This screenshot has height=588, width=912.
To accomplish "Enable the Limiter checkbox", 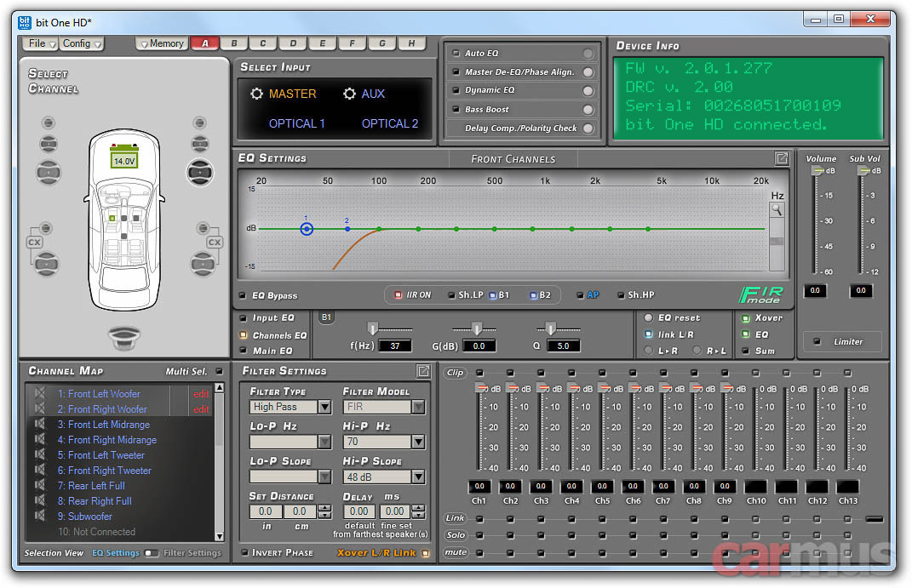I will coord(817,341).
